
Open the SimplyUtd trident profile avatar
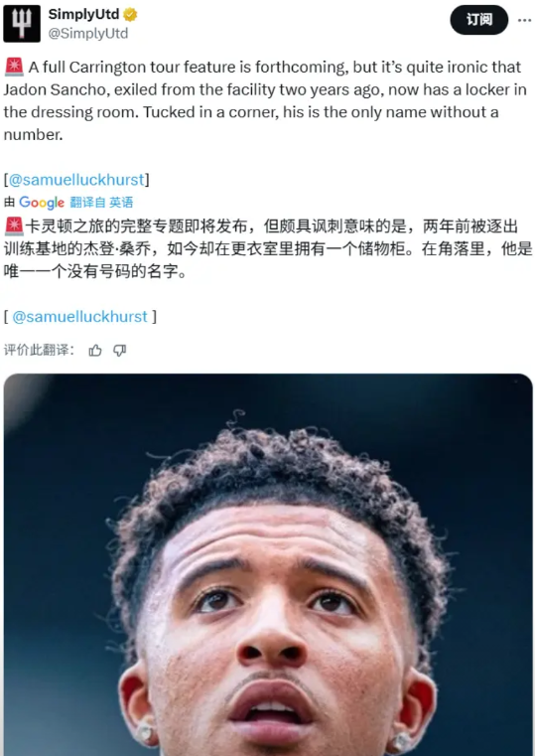(x=22, y=23)
